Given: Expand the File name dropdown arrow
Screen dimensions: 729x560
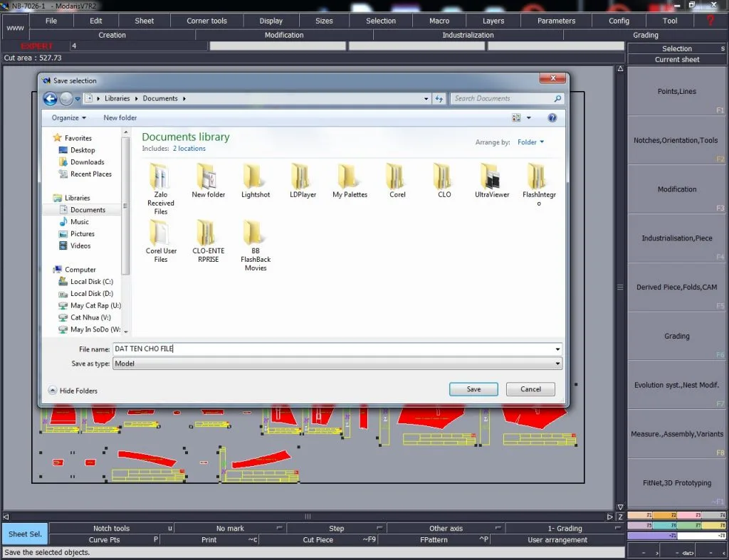Looking at the screenshot, I should pos(557,349).
